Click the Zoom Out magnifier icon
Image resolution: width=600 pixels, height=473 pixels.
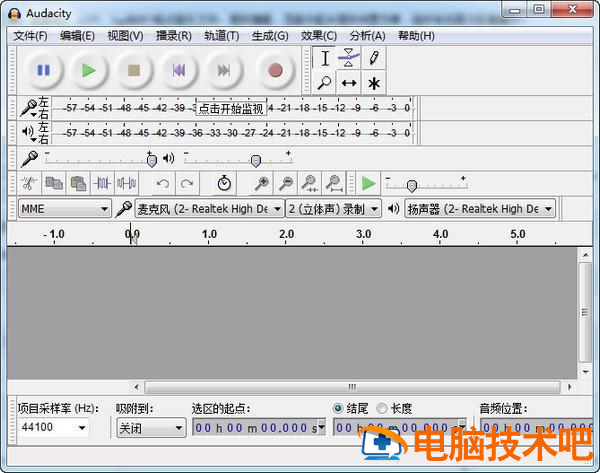click(x=286, y=184)
